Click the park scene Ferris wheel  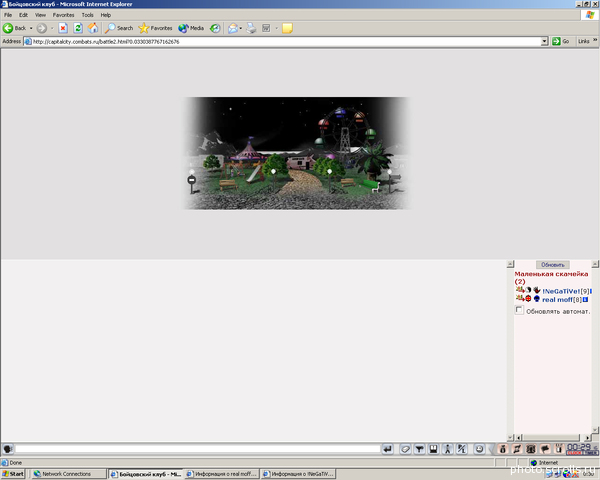pyautogui.click(x=344, y=132)
